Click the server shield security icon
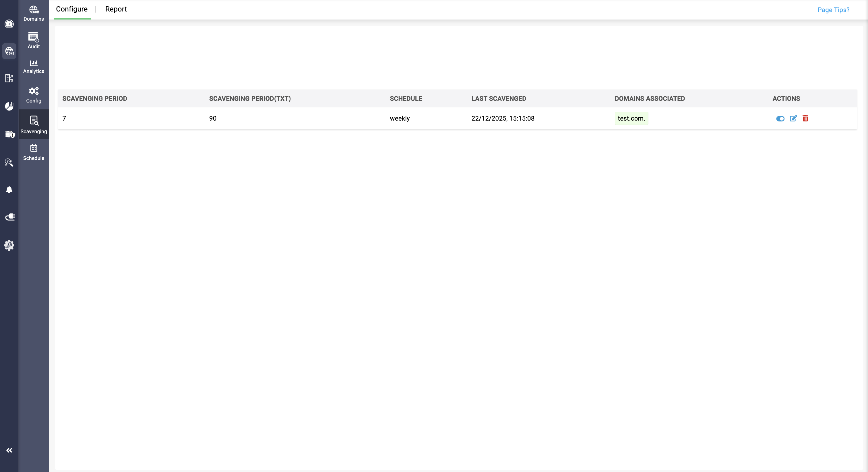 (x=10, y=134)
